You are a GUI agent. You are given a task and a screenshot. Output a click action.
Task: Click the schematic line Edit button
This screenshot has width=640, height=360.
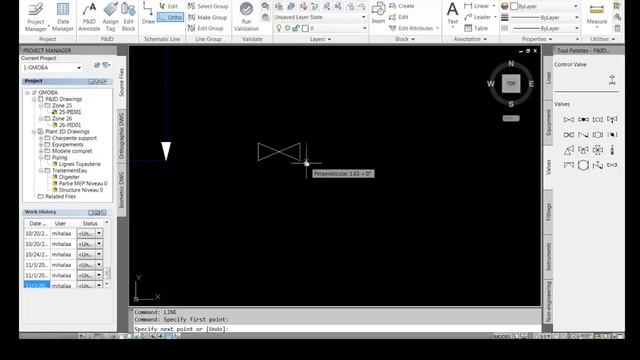[x=169, y=6]
